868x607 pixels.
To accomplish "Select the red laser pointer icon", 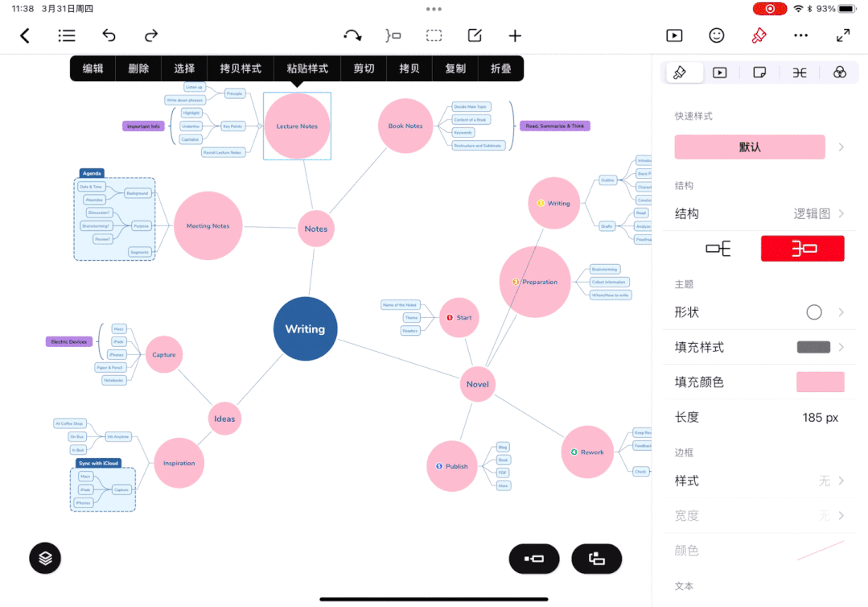I will point(758,35).
